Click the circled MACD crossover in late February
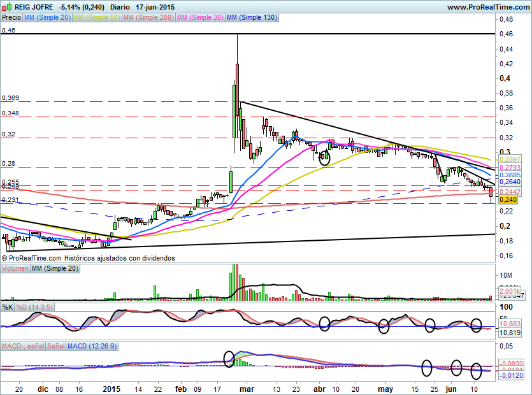This screenshot has height=395, width=532. pos(229,357)
